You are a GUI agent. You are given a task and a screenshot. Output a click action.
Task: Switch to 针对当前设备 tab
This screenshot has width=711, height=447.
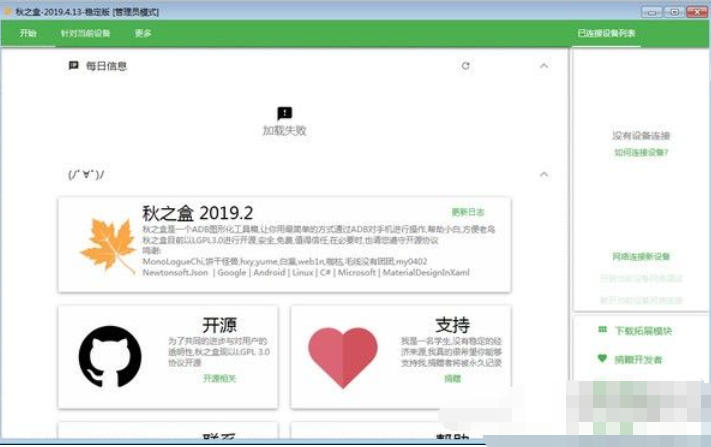[86, 33]
